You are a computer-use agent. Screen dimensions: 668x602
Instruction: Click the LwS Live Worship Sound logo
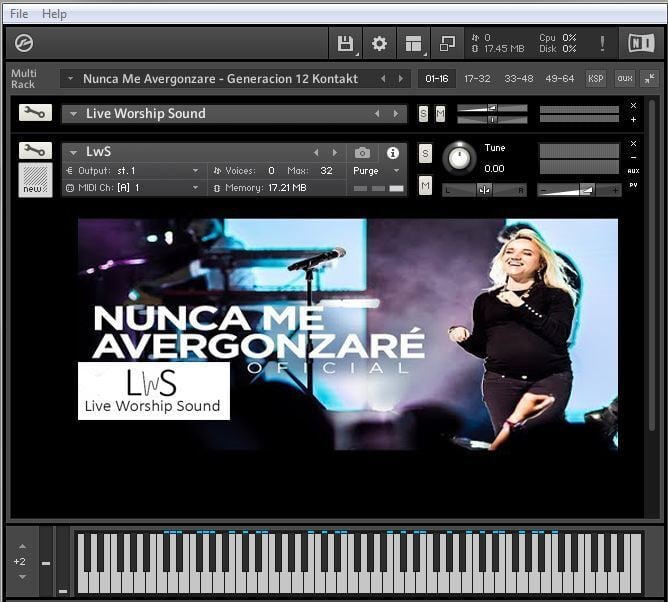(154, 391)
